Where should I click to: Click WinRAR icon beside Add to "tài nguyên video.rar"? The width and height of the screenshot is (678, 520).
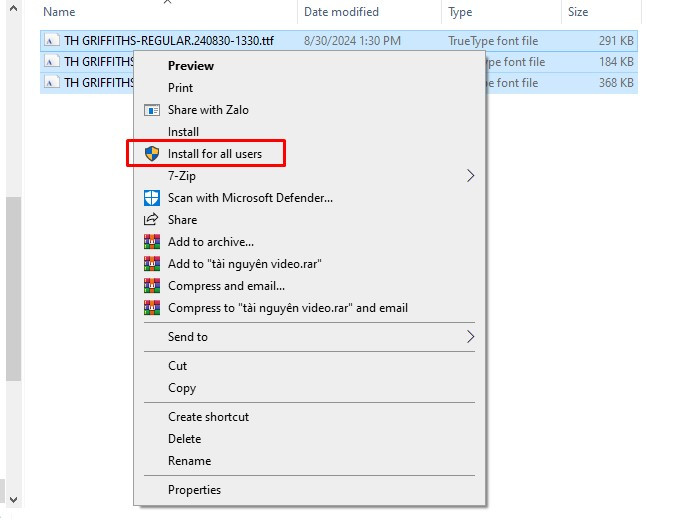[152, 264]
